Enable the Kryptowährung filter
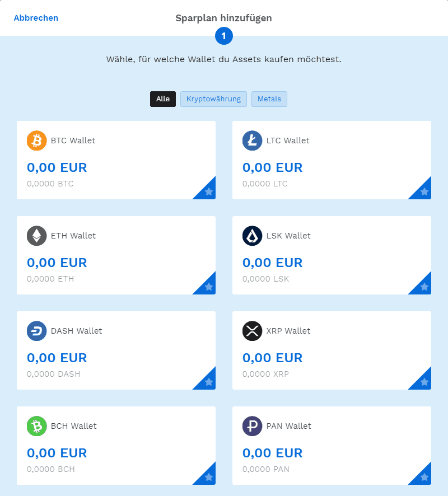This screenshot has height=496, width=448. click(213, 99)
